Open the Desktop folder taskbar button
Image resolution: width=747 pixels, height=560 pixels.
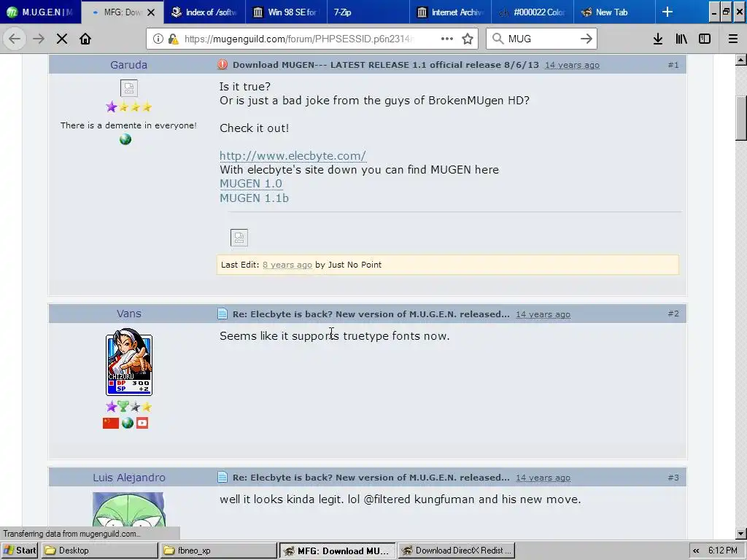(99, 551)
